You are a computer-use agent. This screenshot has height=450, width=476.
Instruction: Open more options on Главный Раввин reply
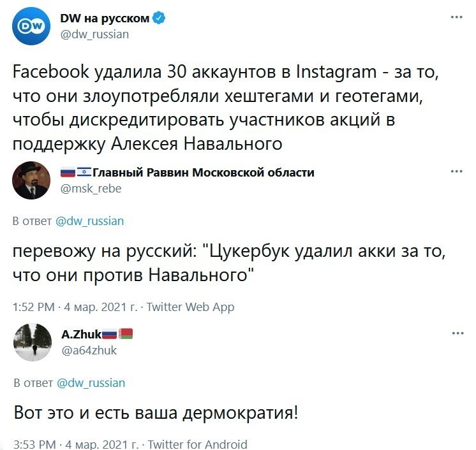[457, 171]
